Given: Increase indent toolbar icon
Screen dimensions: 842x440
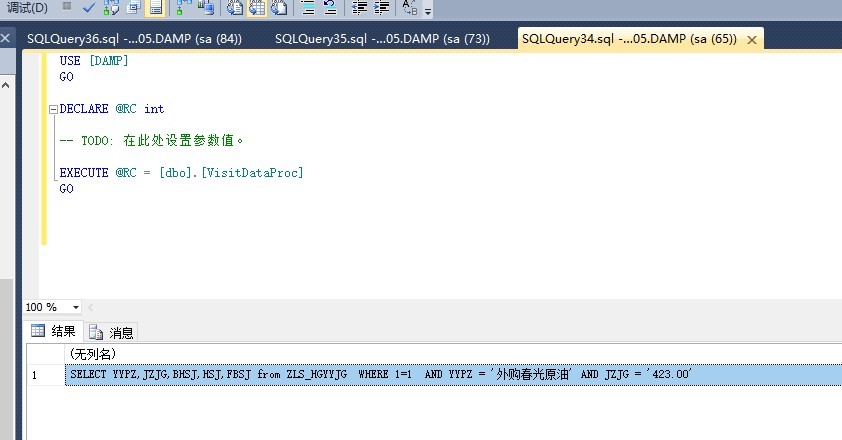Looking at the screenshot, I should pyautogui.click(x=381, y=8).
